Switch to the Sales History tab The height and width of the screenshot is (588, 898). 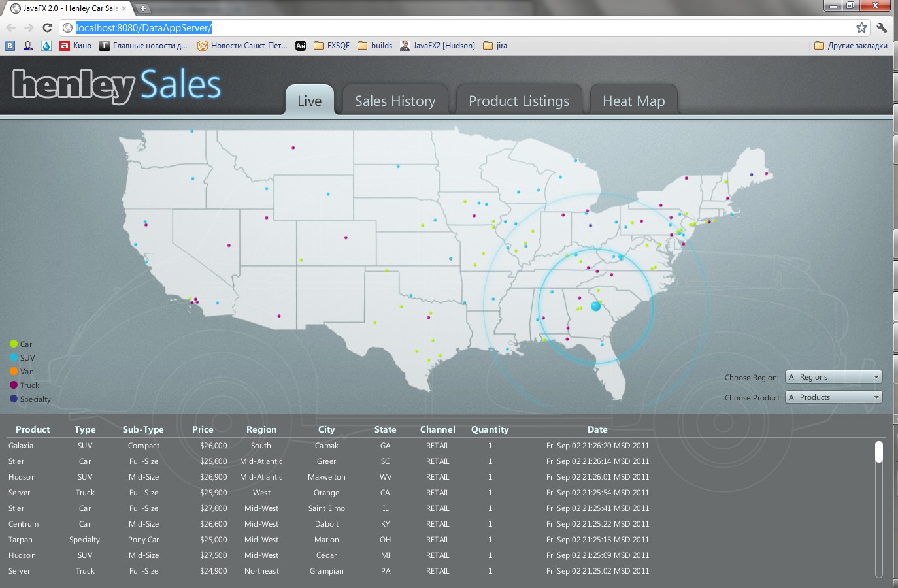pyautogui.click(x=395, y=101)
